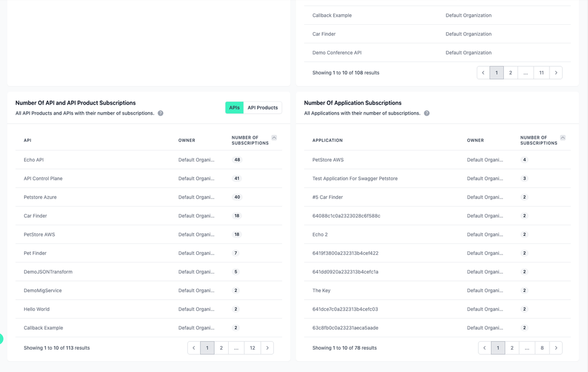588x372 pixels.
Task: Select the APIs view toggle
Action: click(x=234, y=107)
